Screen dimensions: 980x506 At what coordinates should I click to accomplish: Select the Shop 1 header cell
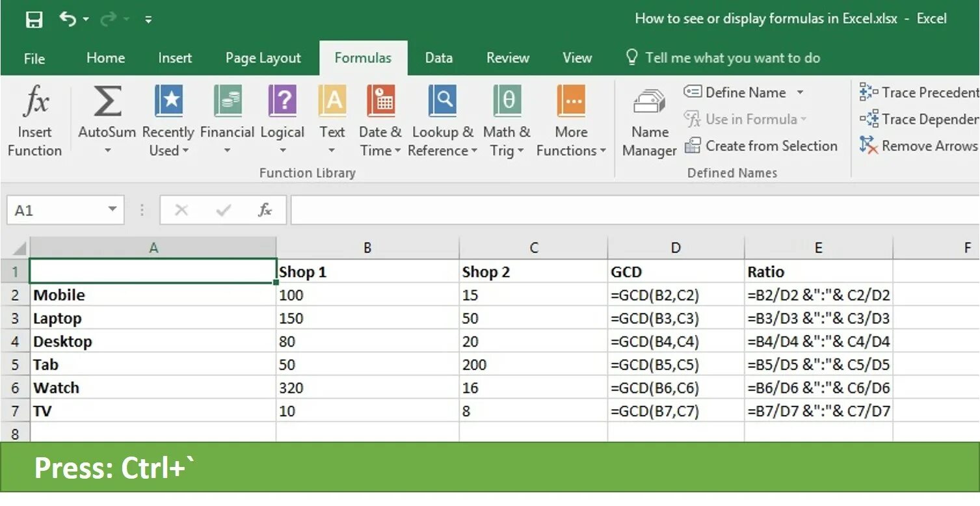pos(368,272)
